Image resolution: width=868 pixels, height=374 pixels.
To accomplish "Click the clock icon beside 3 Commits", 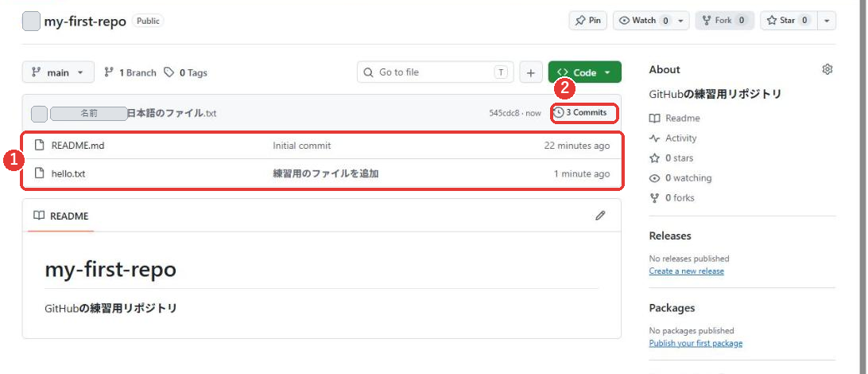I will click(559, 112).
